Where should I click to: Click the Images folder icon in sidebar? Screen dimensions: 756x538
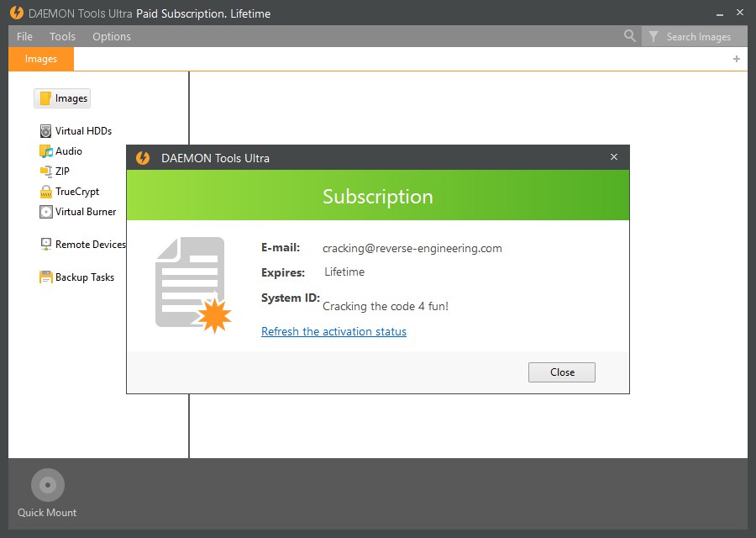[x=45, y=98]
